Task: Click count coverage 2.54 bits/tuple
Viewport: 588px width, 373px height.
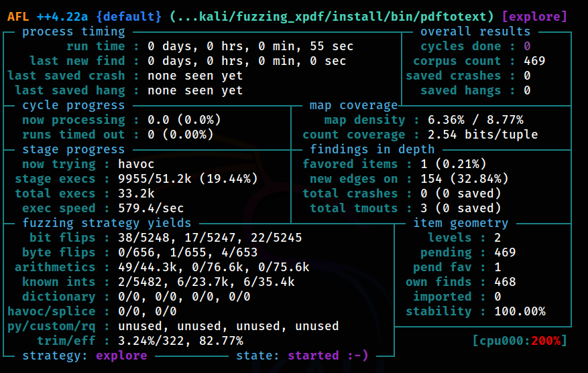Action: coord(483,135)
